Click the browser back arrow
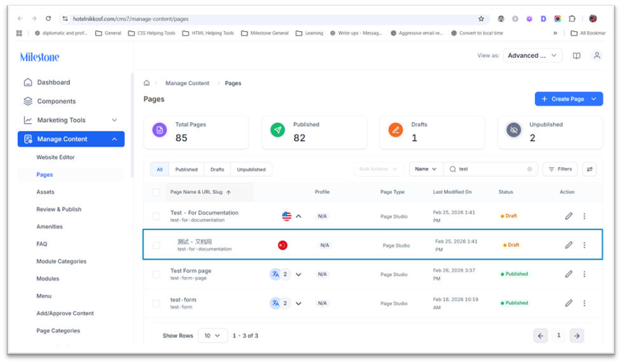 pyautogui.click(x=20, y=18)
